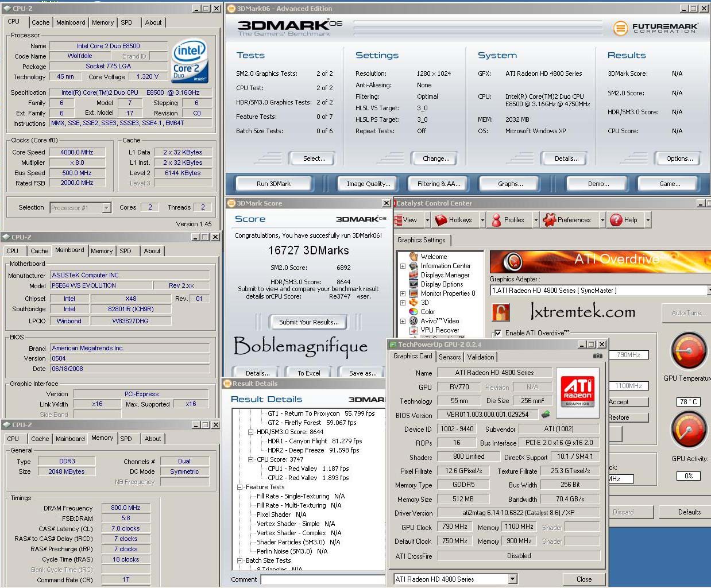Collapse the HDR/SM3.0 Score node
The width and height of the screenshot is (711, 588).
point(250,432)
